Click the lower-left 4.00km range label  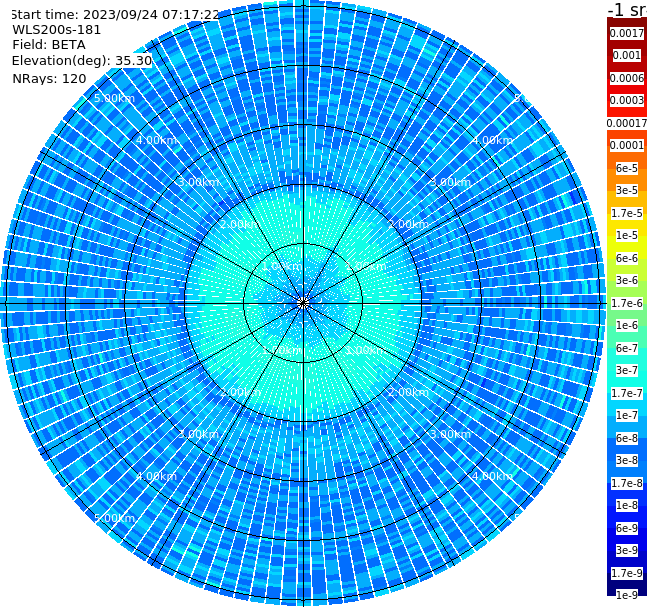[x=156, y=476]
